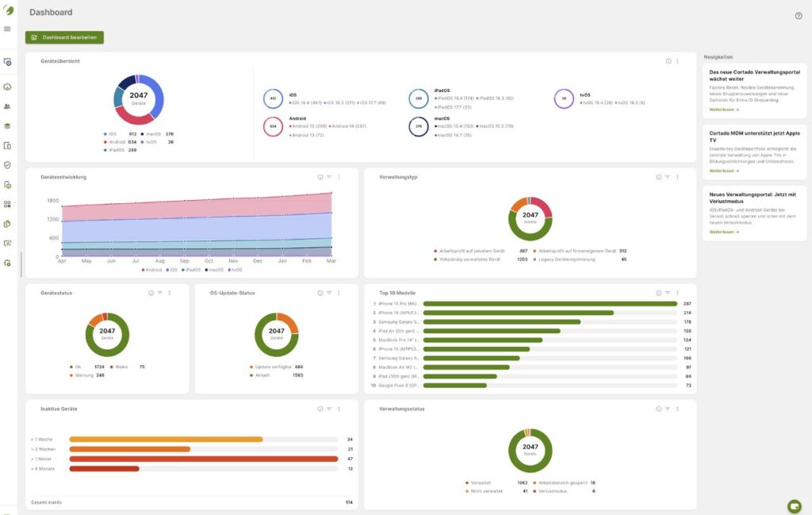812x515 pixels.
Task: Open the hamburger menu in the sidebar
Action: pos(7,29)
